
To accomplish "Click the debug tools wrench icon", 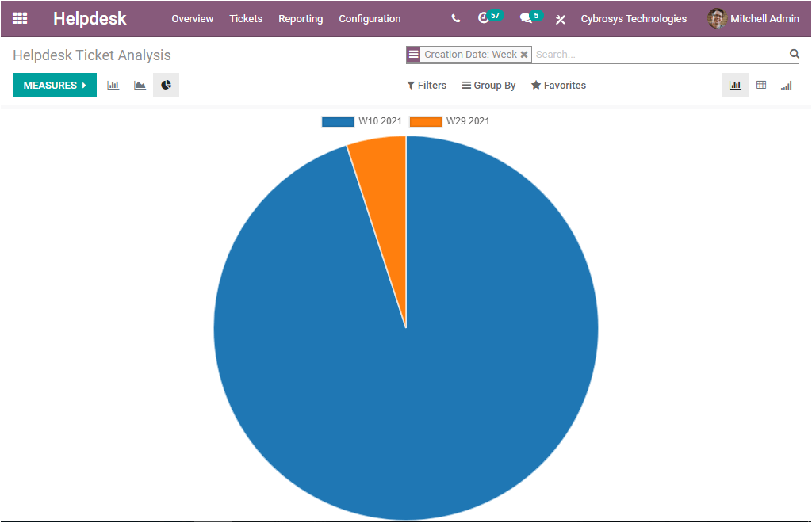I will tap(561, 20).
